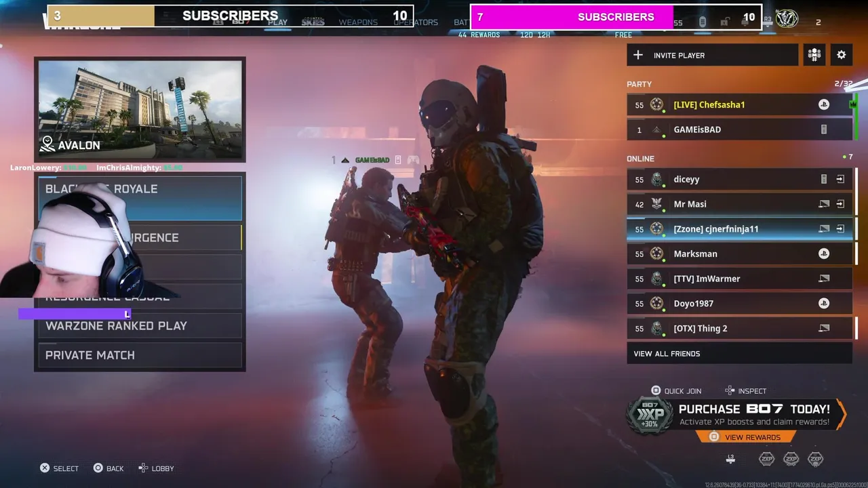Click the player emblem in top bar
Viewport: 868px width, 488px height.
click(x=787, y=20)
